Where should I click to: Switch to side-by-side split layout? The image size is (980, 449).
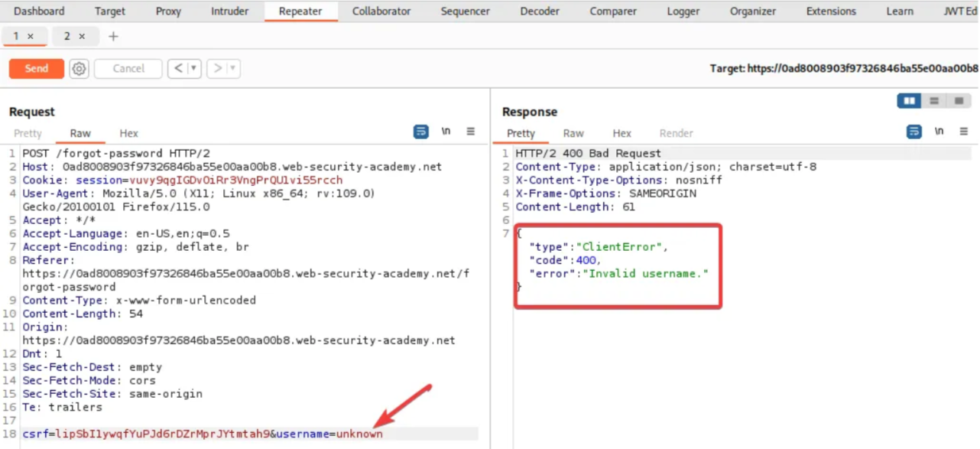(909, 101)
